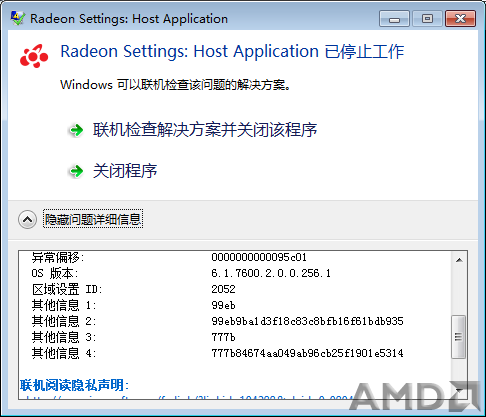Click the 其他信息 2 hash value

tap(307, 321)
